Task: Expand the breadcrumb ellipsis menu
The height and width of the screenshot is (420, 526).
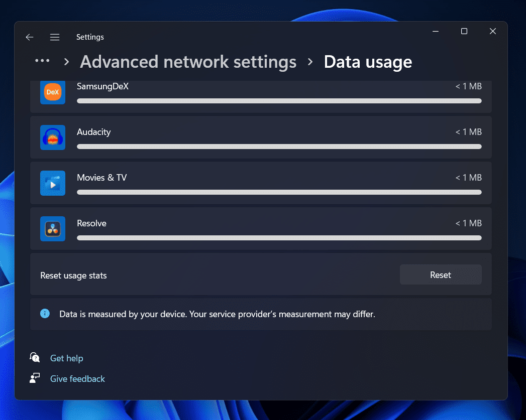Action: 42,61
